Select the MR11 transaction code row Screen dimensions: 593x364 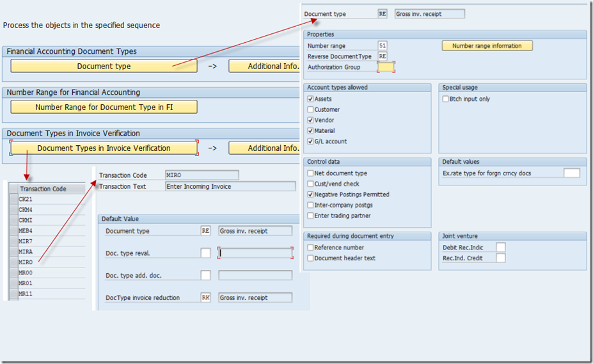(52, 294)
